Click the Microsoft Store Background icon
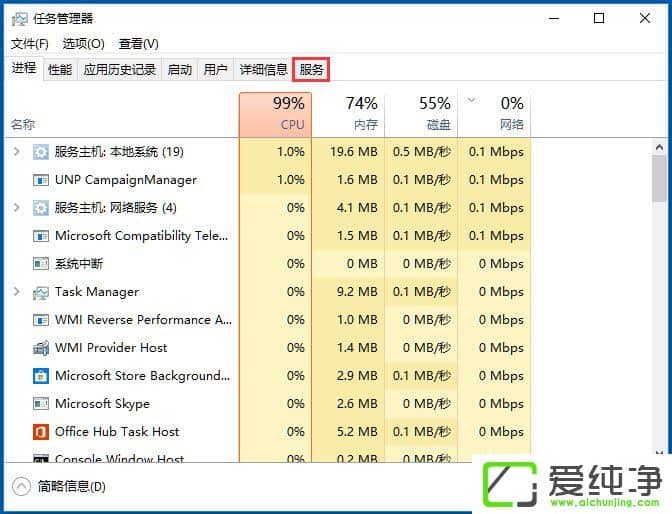672x514 pixels. tap(41, 376)
